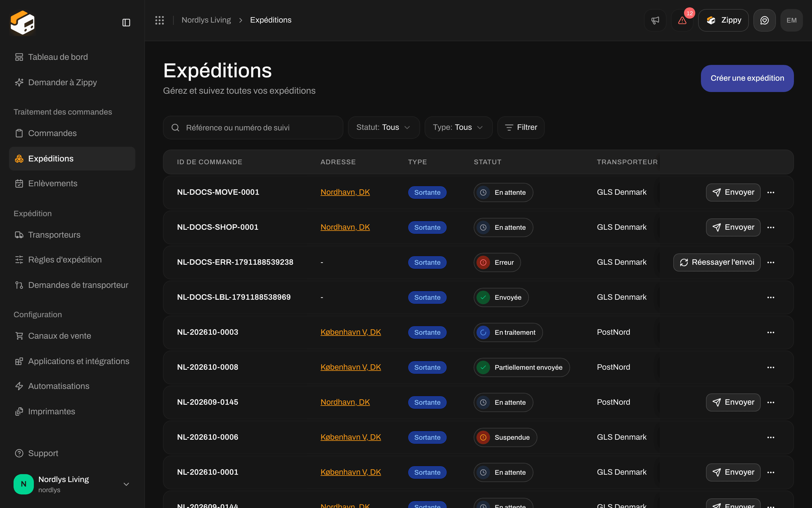Click Créer une expédition button
This screenshot has height=508, width=812.
coord(747,78)
